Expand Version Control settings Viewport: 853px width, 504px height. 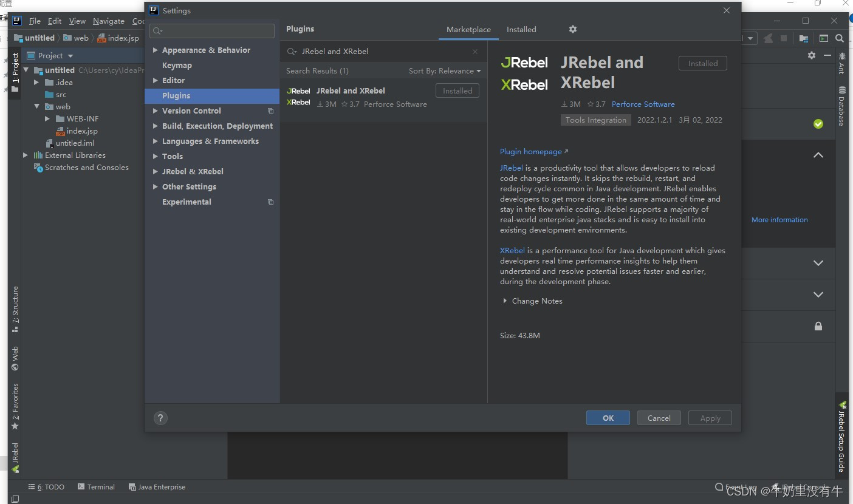(156, 111)
